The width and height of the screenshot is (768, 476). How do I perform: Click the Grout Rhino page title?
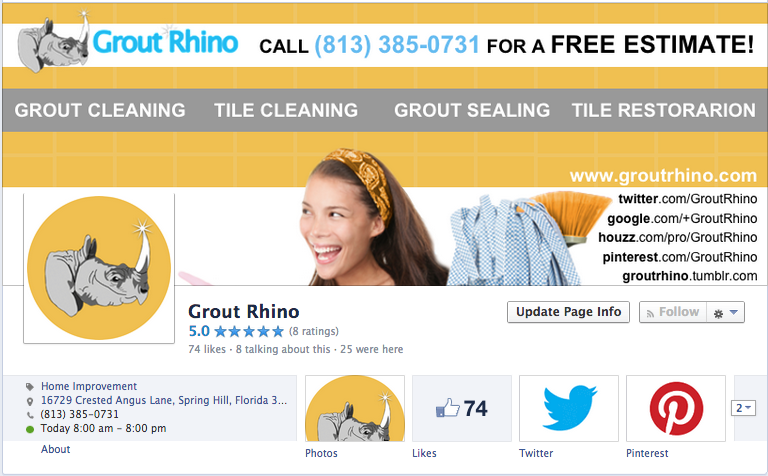pyautogui.click(x=243, y=311)
